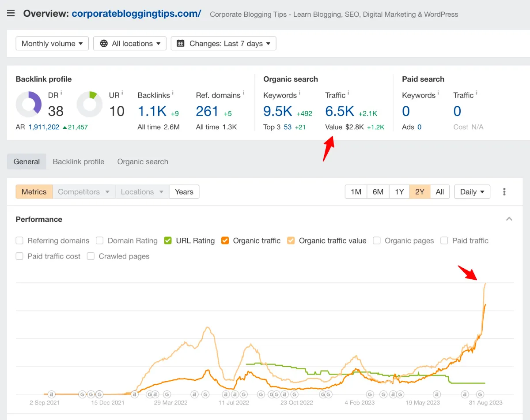The height and width of the screenshot is (420, 530).
Task: Enable the Paid traffic cost checkbox
Action: (19, 256)
